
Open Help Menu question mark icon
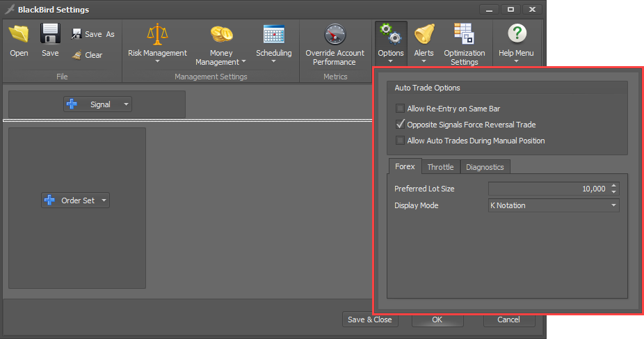517,34
